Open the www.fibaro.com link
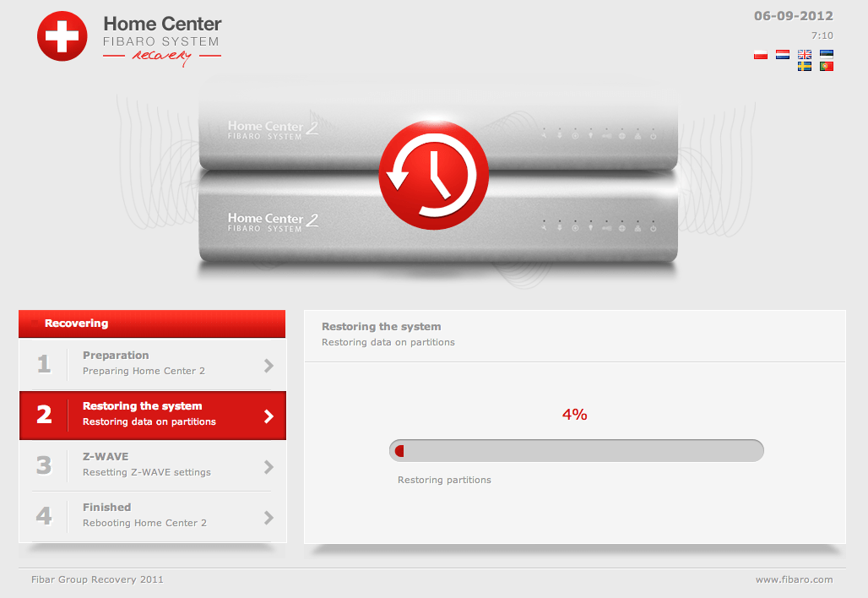This screenshot has height=598, width=868. pyautogui.click(x=794, y=579)
